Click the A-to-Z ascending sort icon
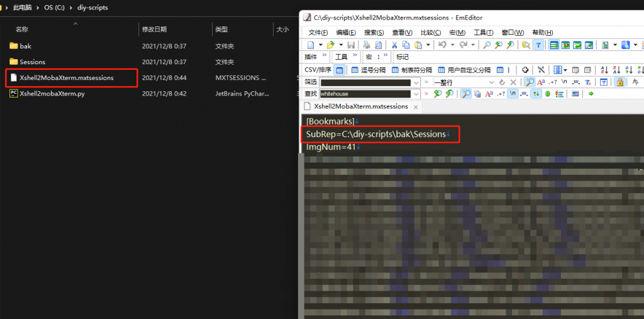The height and width of the screenshot is (319, 644). tap(604, 70)
